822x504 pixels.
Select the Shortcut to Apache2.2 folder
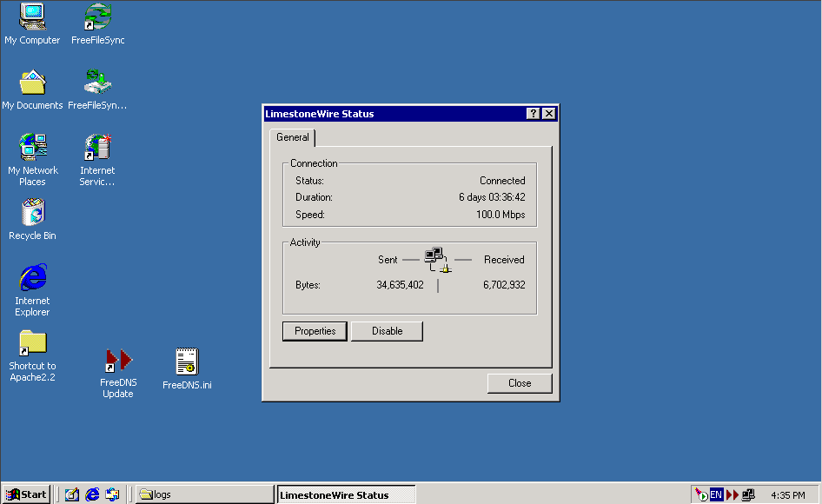click(x=32, y=343)
